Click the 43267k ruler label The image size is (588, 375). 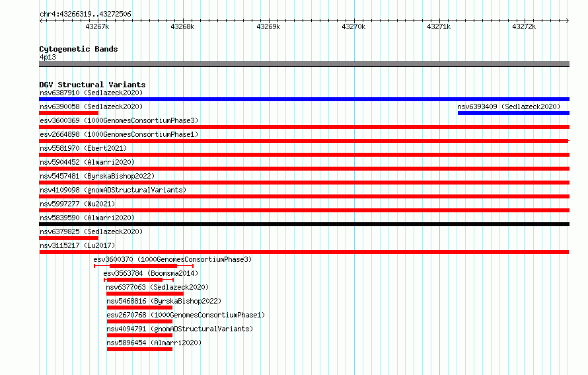pyautogui.click(x=97, y=26)
